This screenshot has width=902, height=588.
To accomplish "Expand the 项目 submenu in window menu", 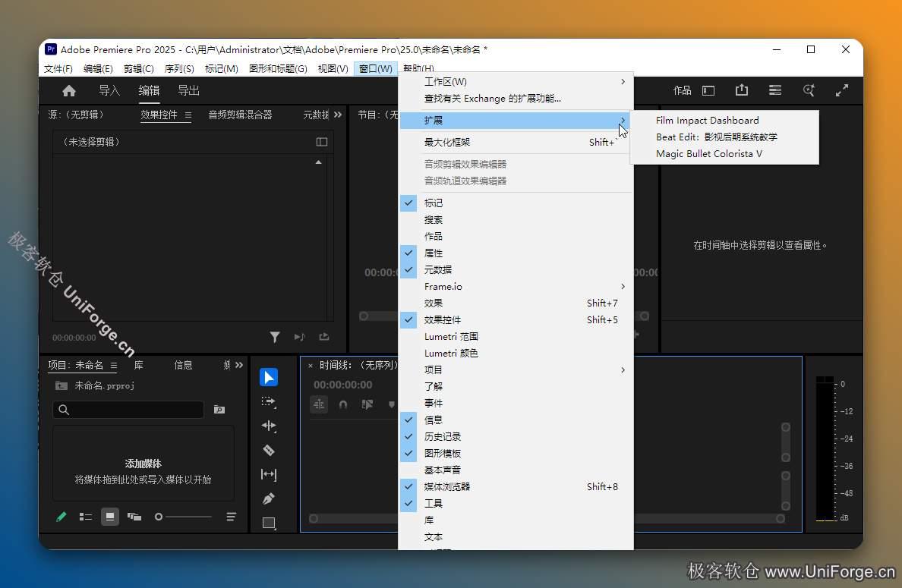I will (x=516, y=369).
